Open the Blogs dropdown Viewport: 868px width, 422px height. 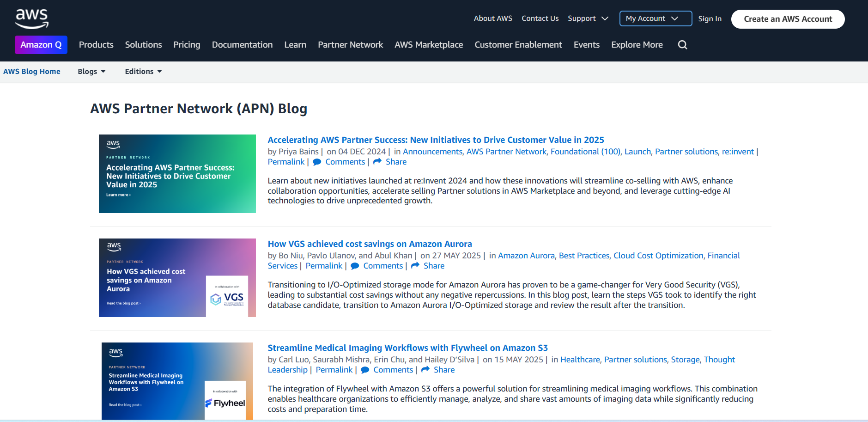tap(91, 72)
